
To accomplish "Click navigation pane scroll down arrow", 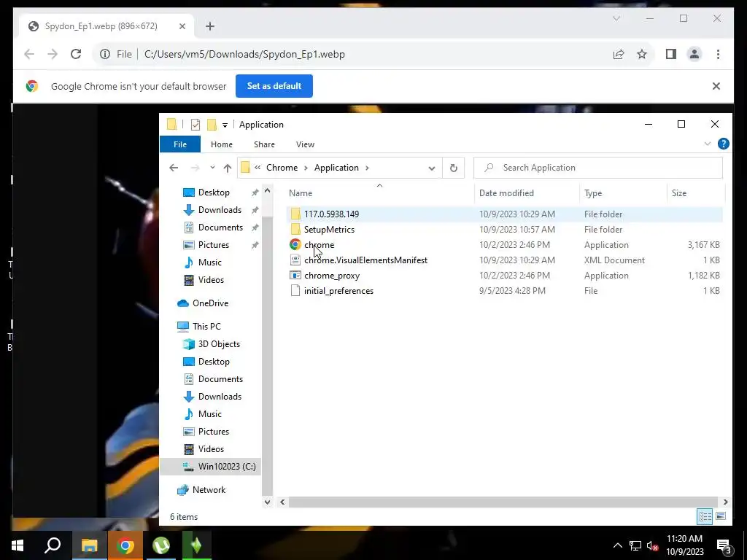I will tap(267, 502).
